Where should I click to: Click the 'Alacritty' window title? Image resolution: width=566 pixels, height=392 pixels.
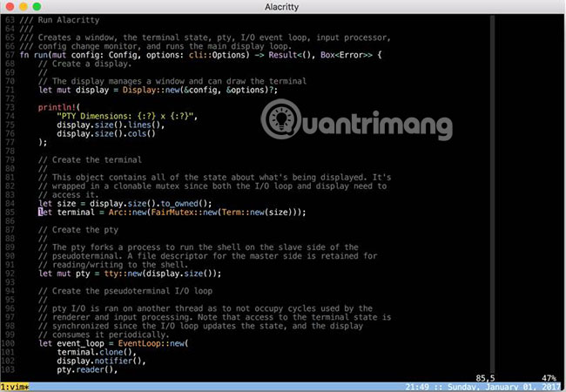pos(281,7)
